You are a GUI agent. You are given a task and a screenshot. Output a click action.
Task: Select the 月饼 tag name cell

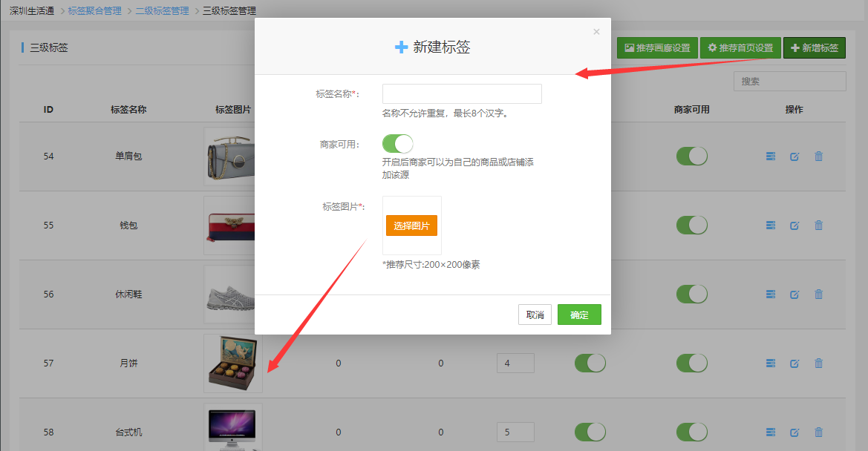[128, 363]
